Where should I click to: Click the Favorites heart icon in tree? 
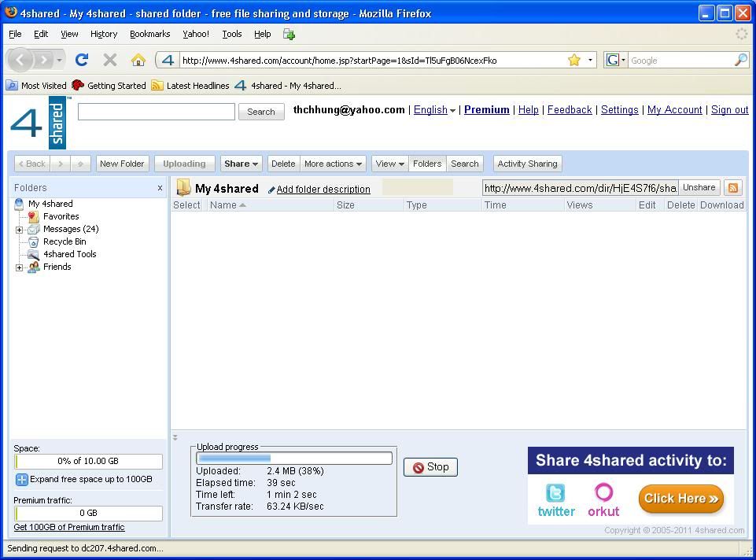[x=33, y=216]
